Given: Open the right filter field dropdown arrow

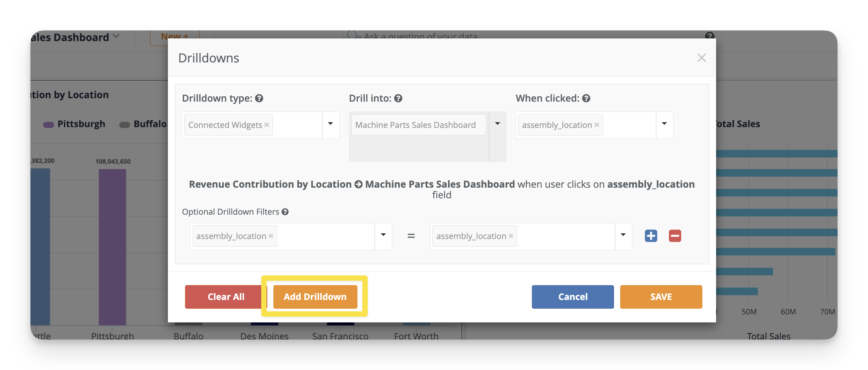Looking at the screenshot, I should coord(623,235).
